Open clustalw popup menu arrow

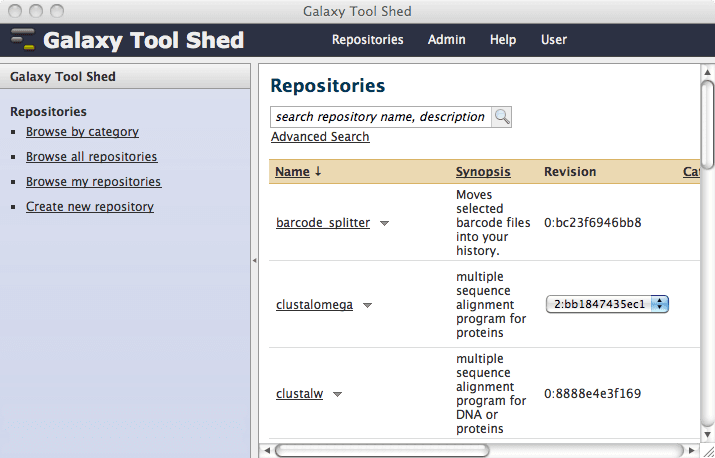point(337,394)
